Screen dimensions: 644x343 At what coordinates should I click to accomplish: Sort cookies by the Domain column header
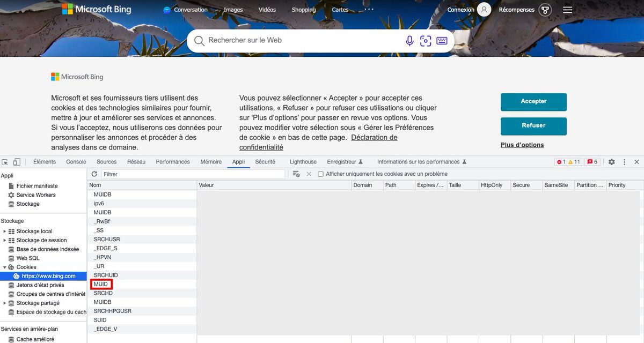(x=367, y=185)
